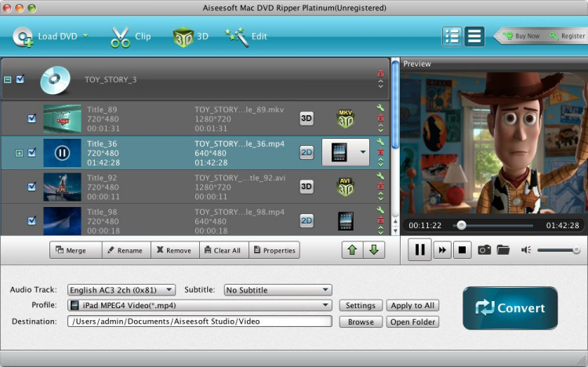Open the snapshot folder

[x=503, y=249]
